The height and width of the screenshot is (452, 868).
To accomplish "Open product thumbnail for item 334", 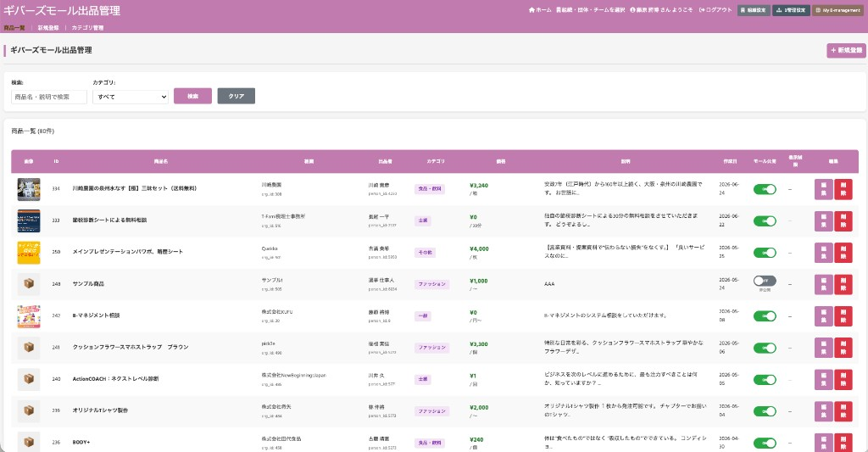I will tap(29, 189).
